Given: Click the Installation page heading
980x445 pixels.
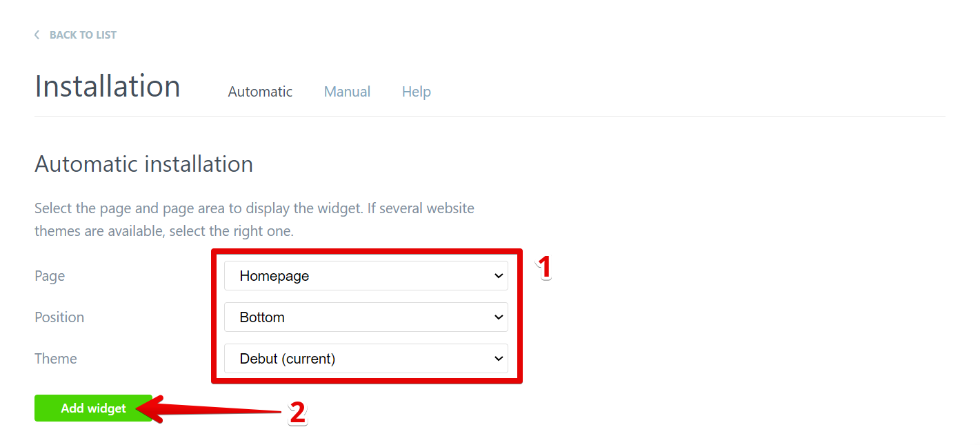Looking at the screenshot, I should [107, 86].
